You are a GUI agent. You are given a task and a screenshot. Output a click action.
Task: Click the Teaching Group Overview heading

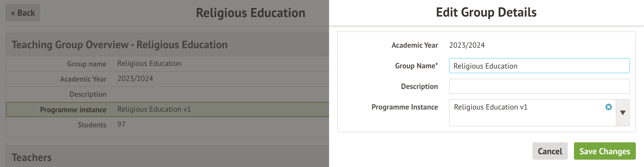119,45
